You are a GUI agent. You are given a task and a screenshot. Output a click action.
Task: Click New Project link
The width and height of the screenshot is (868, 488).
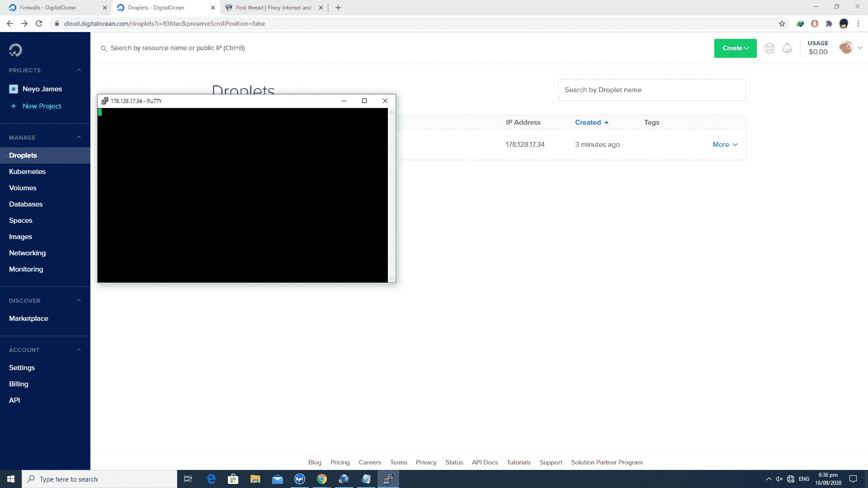coord(42,106)
